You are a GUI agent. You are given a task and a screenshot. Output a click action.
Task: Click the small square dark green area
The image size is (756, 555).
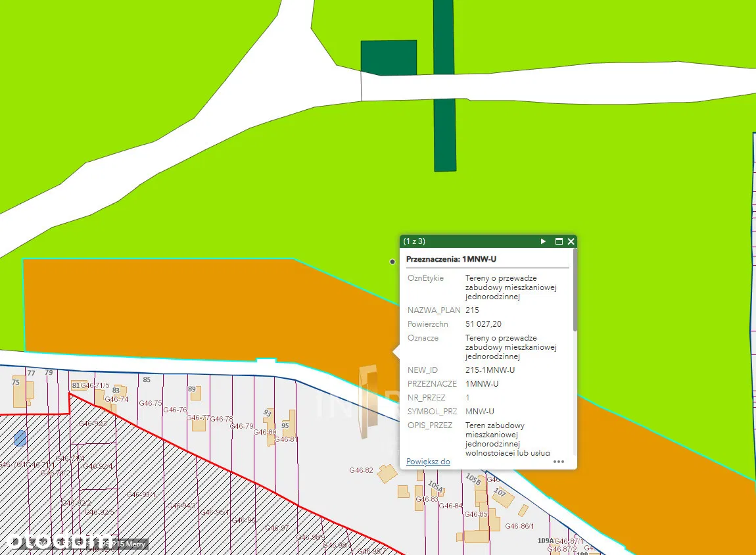click(x=389, y=57)
